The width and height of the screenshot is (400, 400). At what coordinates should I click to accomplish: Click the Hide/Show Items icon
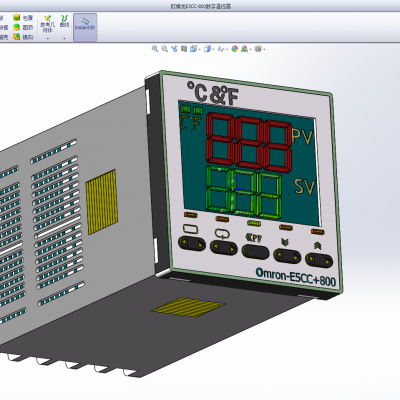click(221, 49)
